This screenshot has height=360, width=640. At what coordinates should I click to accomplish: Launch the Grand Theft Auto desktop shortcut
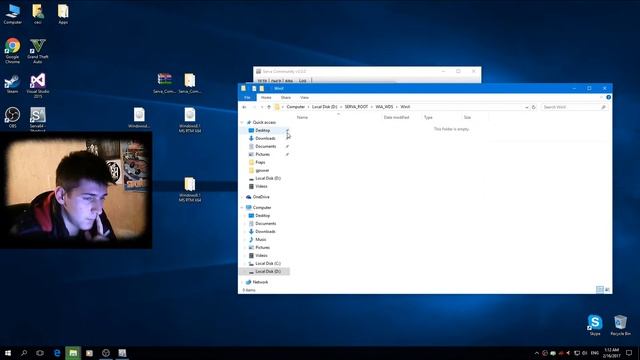point(38,50)
